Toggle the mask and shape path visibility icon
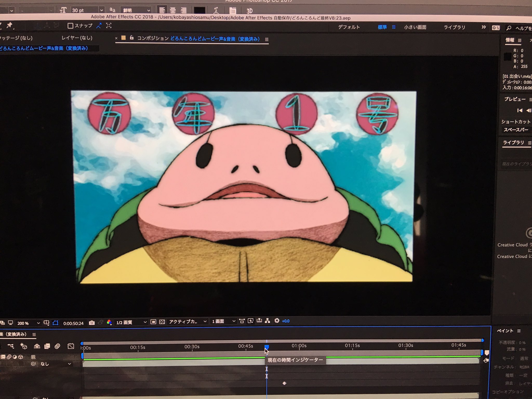Viewport: 532px width, 399px height. coord(55,323)
